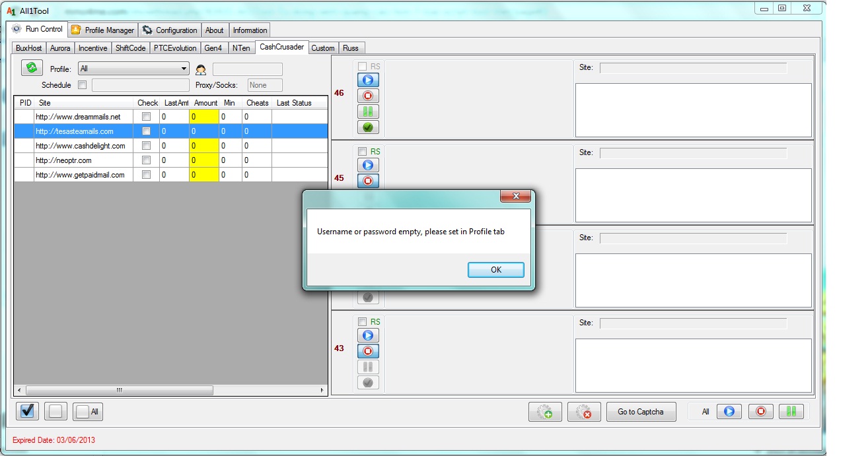
Task: Click the user avatar icon next to Profile dropdown
Action: point(201,69)
